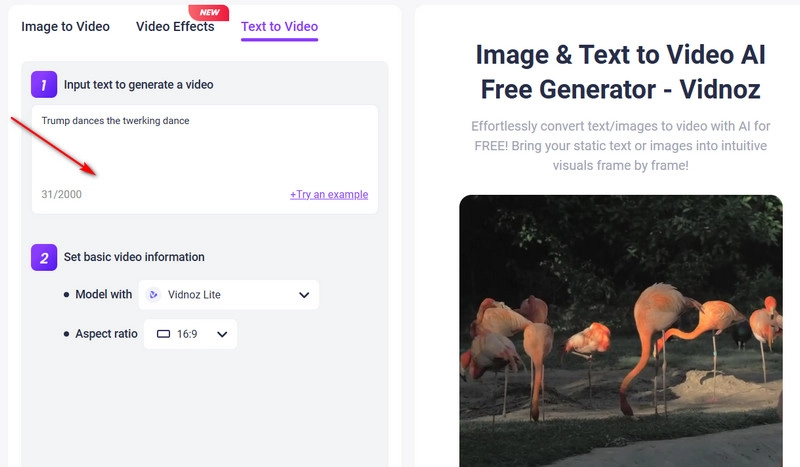This screenshot has height=467, width=800.
Task: Click the 'Input text to generate a video' heading
Action: (138, 85)
